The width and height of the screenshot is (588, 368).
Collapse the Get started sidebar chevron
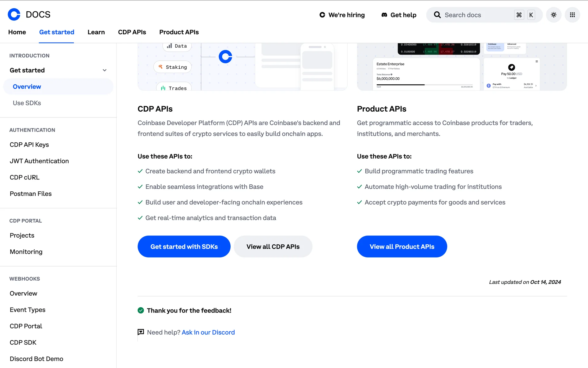(x=104, y=70)
